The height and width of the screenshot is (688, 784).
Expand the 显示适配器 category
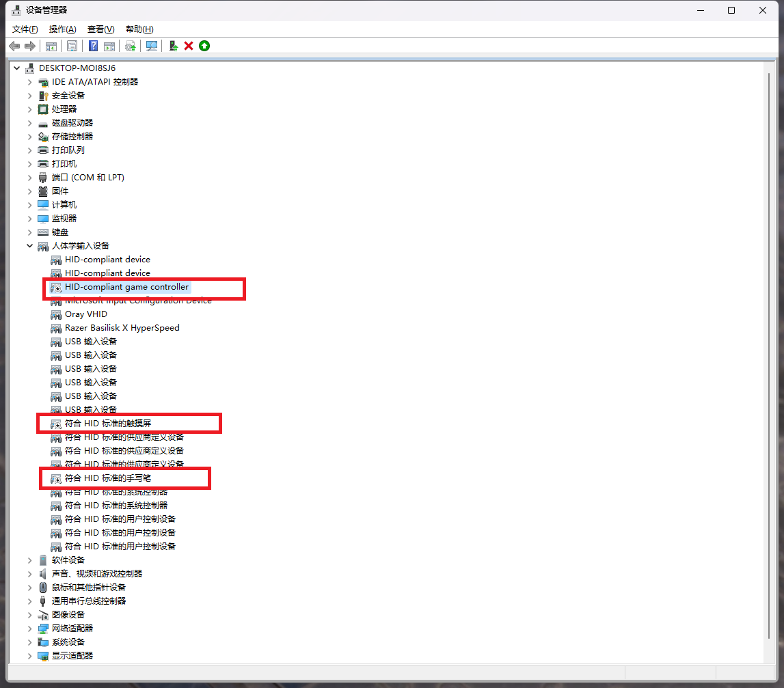tap(29, 656)
